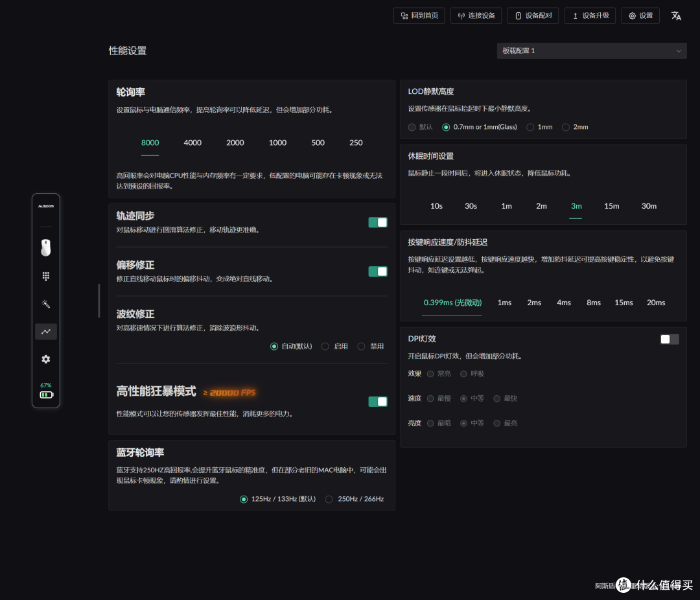Set polling rate to 1000
700x600 pixels.
(x=277, y=143)
